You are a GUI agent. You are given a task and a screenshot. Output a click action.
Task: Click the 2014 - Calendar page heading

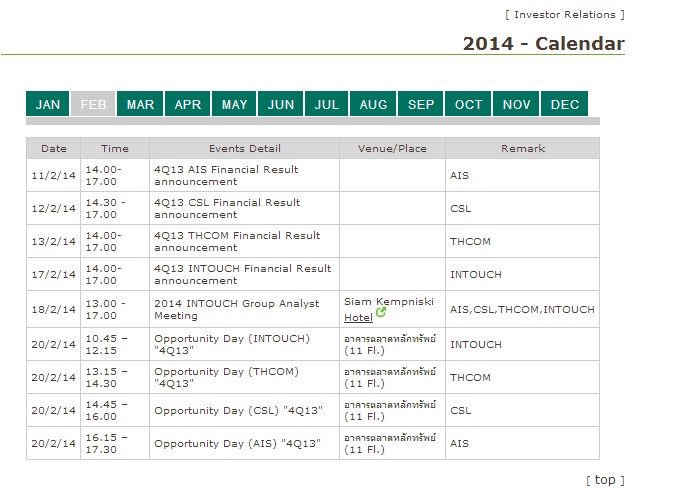pyautogui.click(x=544, y=44)
